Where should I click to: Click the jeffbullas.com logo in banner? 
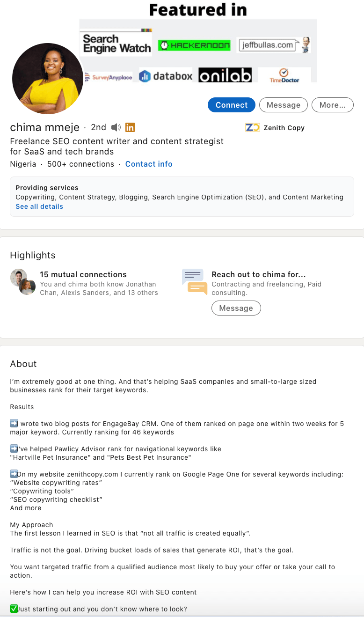(x=273, y=45)
